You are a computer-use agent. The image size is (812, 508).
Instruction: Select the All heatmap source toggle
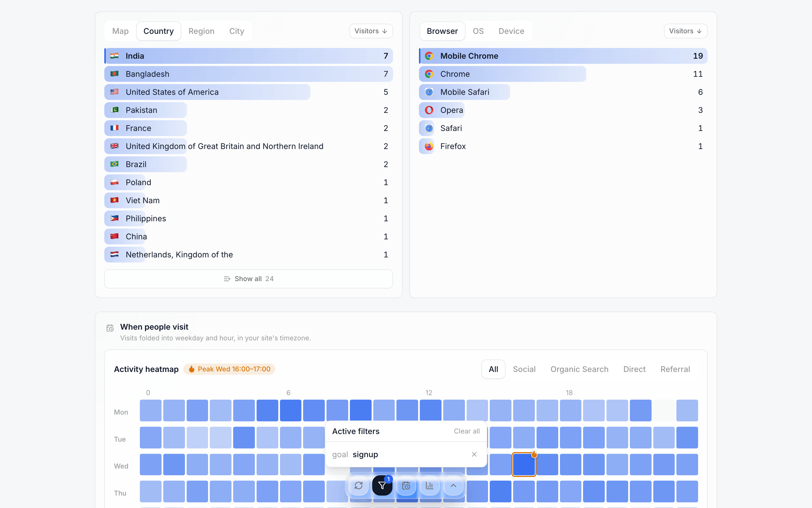pyautogui.click(x=493, y=369)
